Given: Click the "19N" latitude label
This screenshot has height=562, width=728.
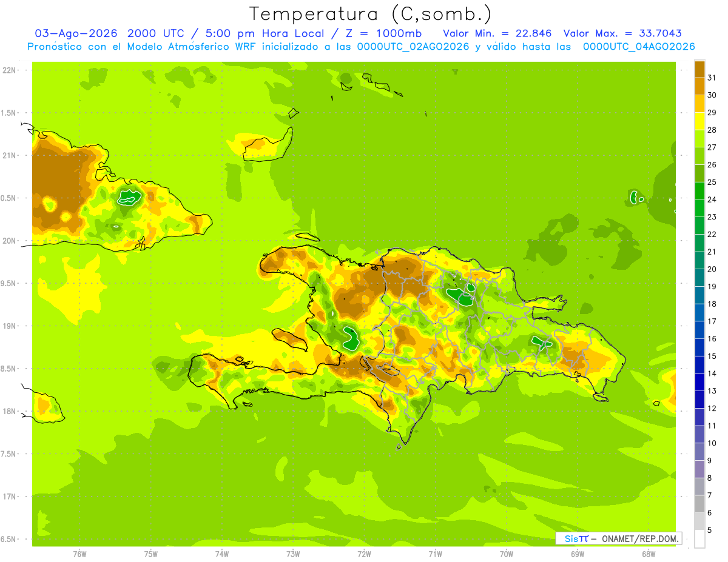Looking at the screenshot, I should pos(8,326).
